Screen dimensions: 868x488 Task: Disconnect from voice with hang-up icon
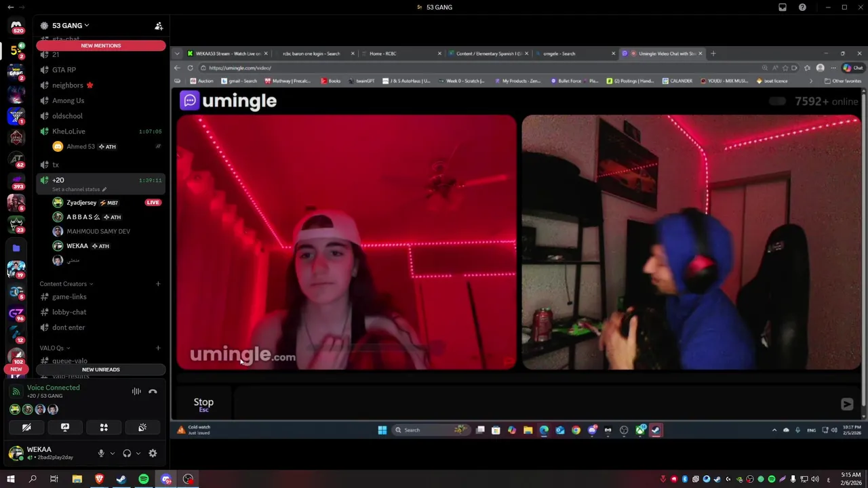153,391
